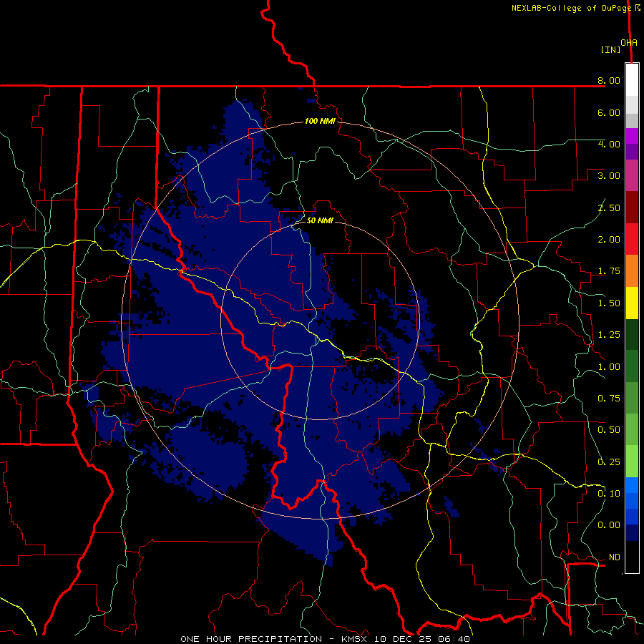Click the 1.00 legend value
This screenshot has width=644, height=644.
609,367
